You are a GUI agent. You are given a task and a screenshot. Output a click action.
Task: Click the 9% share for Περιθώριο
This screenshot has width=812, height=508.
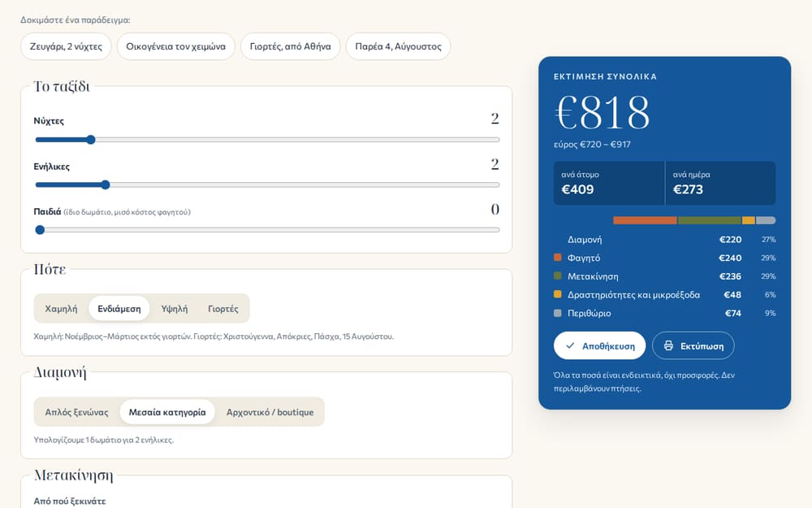click(x=770, y=313)
